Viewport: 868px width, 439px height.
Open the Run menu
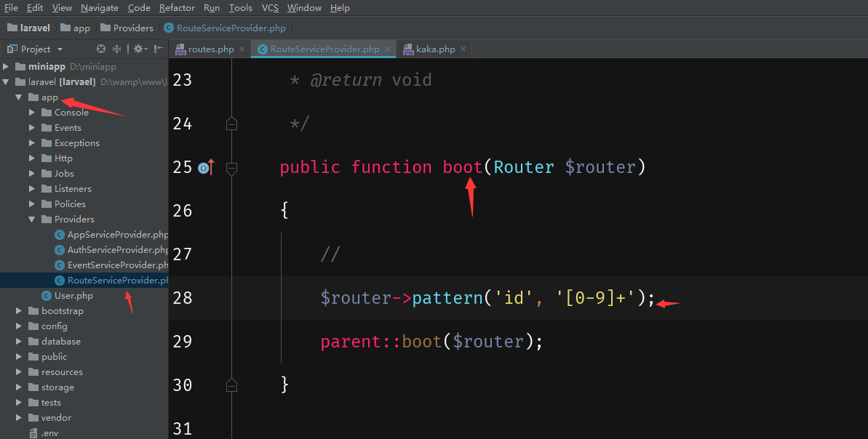[x=212, y=8]
